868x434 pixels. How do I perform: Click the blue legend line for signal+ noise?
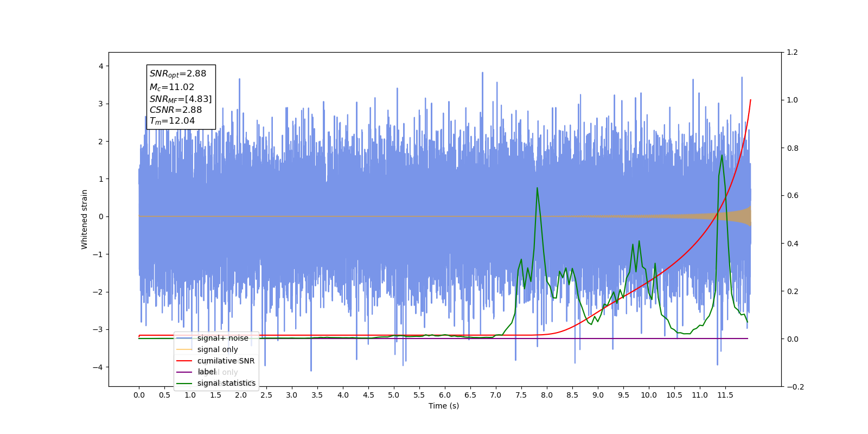(x=184, y=338)
